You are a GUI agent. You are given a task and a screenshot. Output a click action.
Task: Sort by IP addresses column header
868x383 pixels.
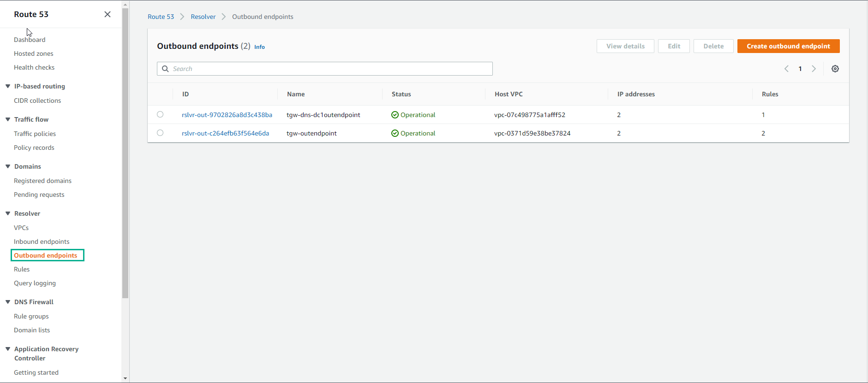pos(636,94)
